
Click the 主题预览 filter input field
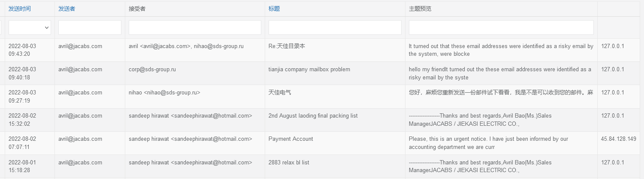[501, 27]
